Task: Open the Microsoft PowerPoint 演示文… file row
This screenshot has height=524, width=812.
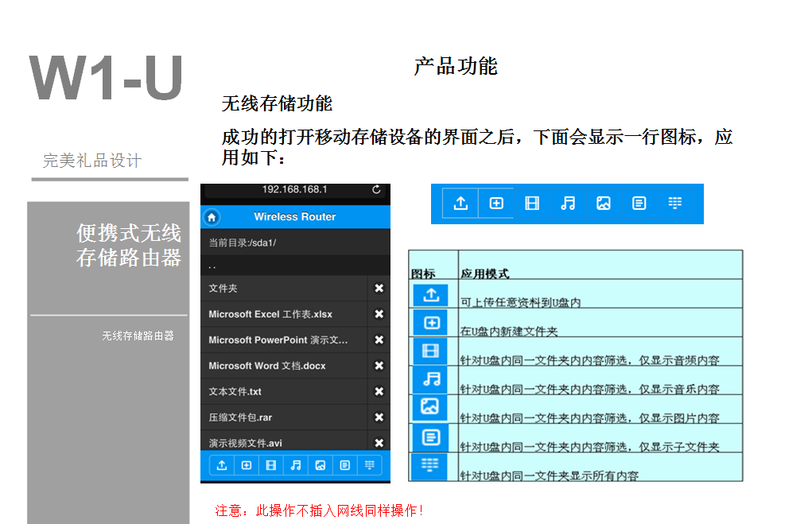Action: 284,340
